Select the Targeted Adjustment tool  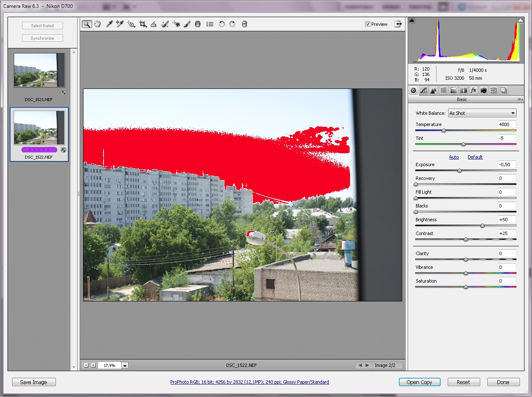tap(131, 24)
